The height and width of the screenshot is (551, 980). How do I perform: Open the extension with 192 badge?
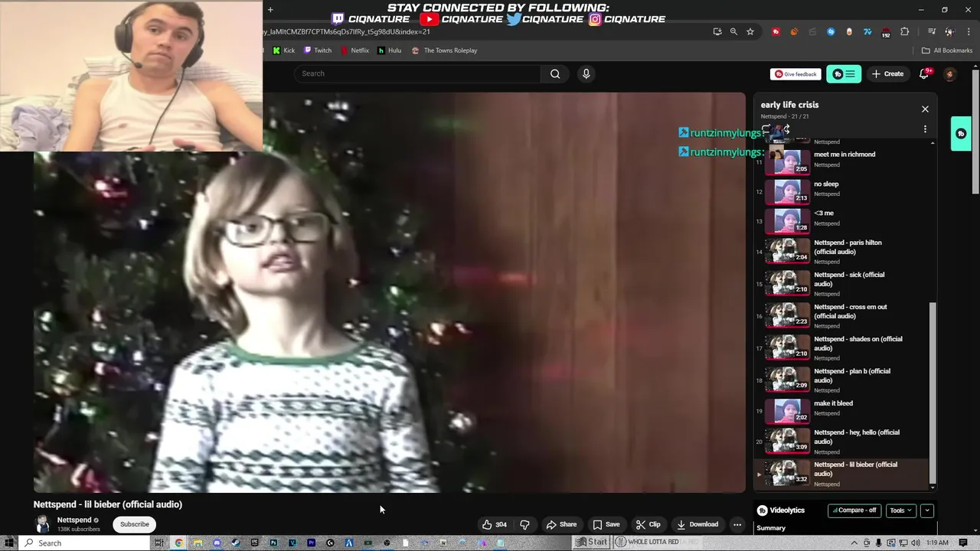click(886, 32)
